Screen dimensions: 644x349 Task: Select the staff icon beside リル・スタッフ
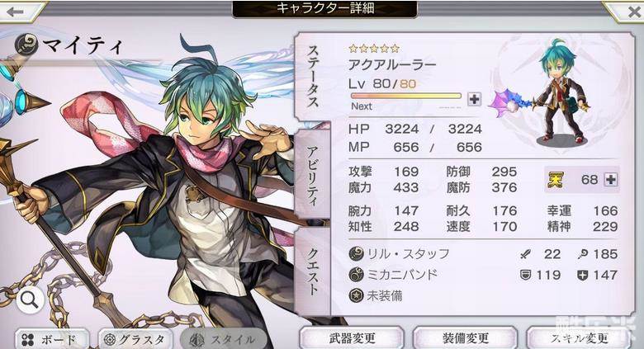point(356,254)
